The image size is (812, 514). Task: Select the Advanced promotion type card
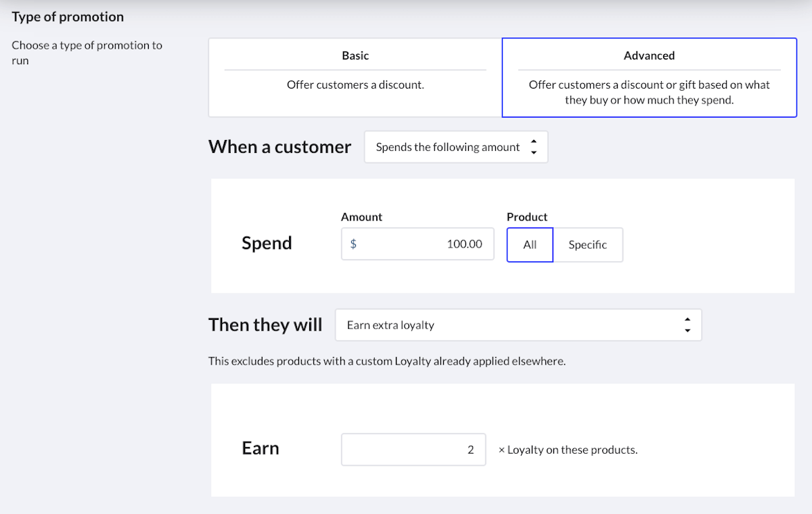tap(649, 77)
